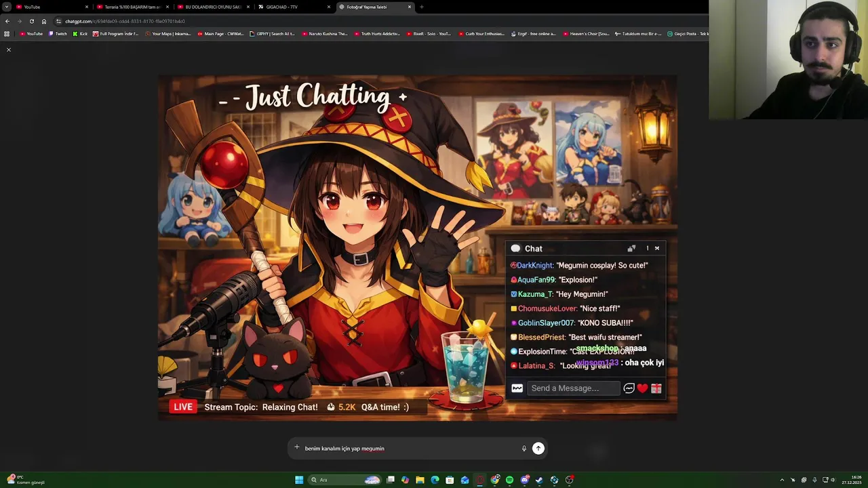Close the Terraria tab
The width and height of the screenshot is (868, 488).
tap(167, 7)
